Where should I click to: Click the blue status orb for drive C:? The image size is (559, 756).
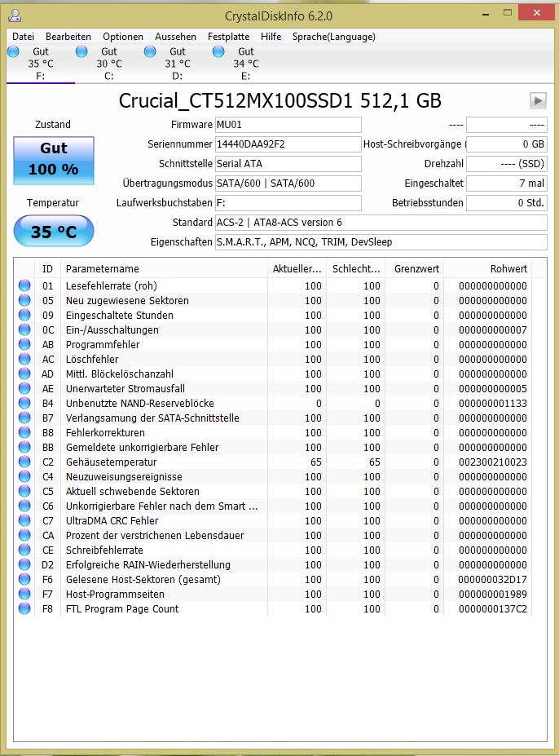coord(82,51)
